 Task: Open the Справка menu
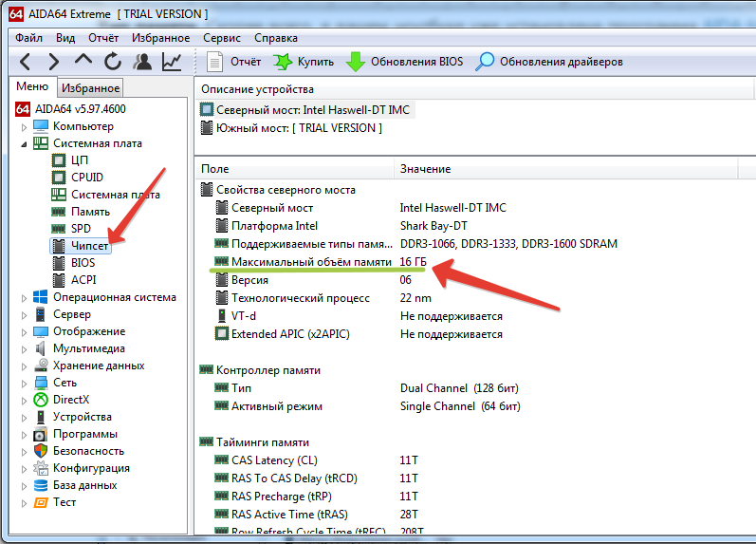tap(276, 38)
